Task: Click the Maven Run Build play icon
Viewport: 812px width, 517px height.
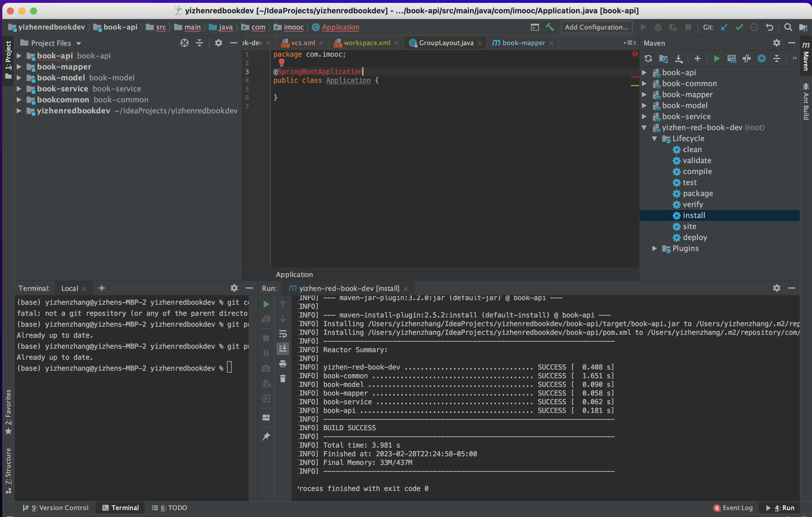Action: (717, 59)
